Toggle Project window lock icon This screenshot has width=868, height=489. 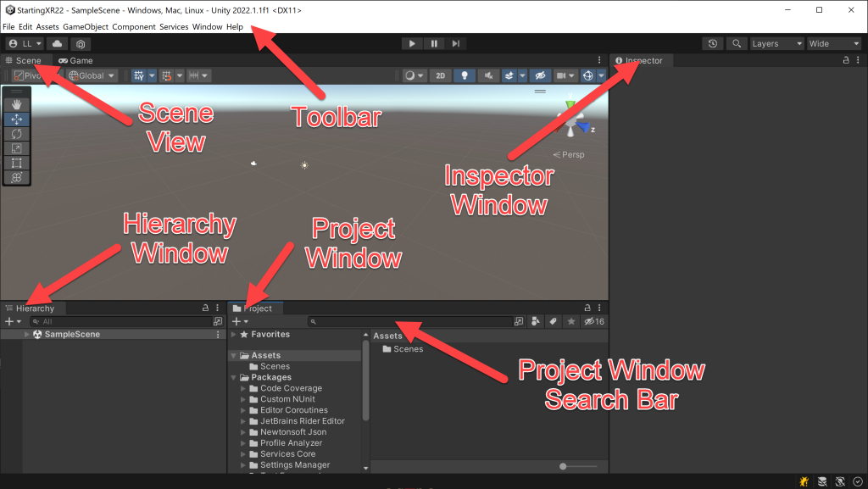click(587, 308)
